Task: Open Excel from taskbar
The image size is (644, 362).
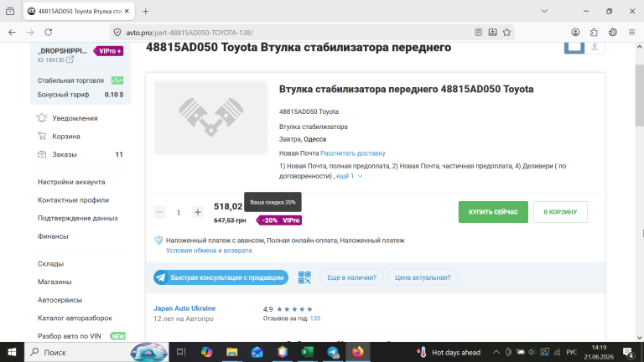Action: click(x=307, y=352)
